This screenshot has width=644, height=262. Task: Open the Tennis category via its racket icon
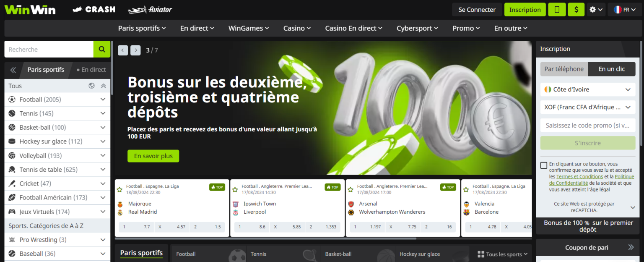tap(11, 113)
